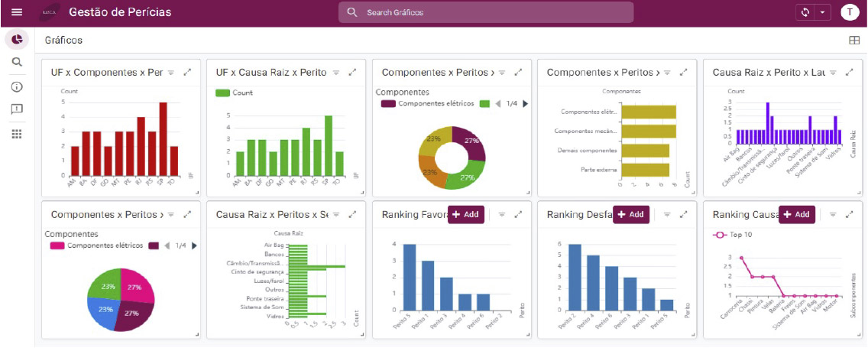868x348 pixels.
Task: Toggle Componentes elétricos legend in donut chart
Action: (428, 103)
